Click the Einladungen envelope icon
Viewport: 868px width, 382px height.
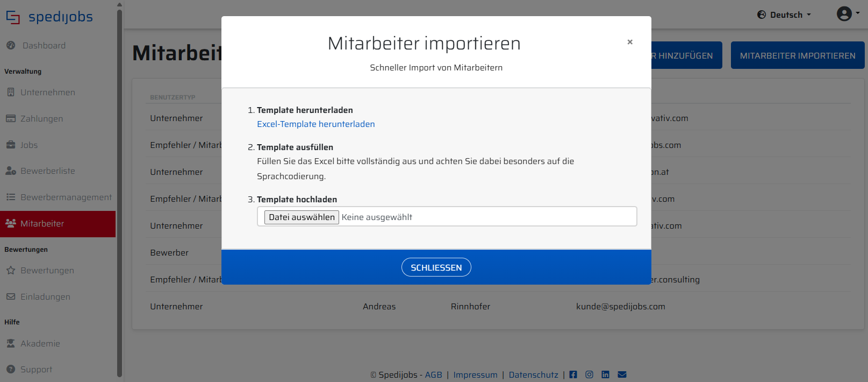[x=11, y=296]
